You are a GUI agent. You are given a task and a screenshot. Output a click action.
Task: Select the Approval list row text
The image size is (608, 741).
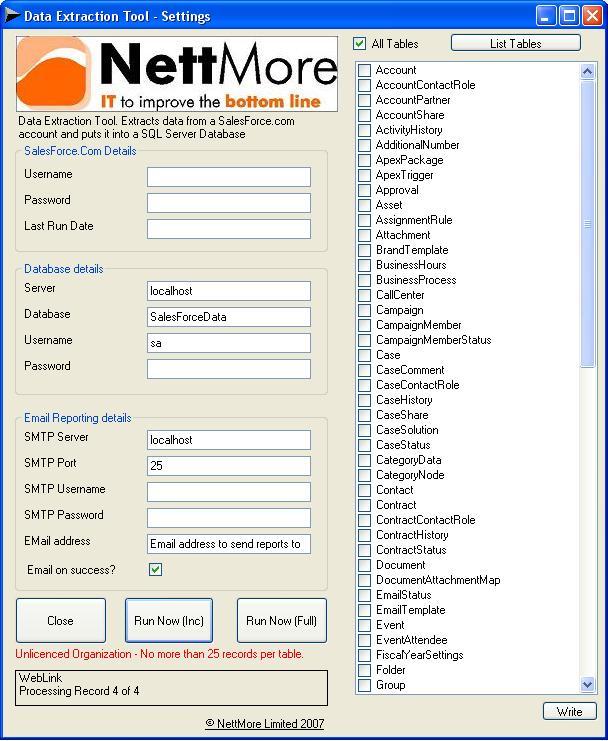tap(397, 190)
